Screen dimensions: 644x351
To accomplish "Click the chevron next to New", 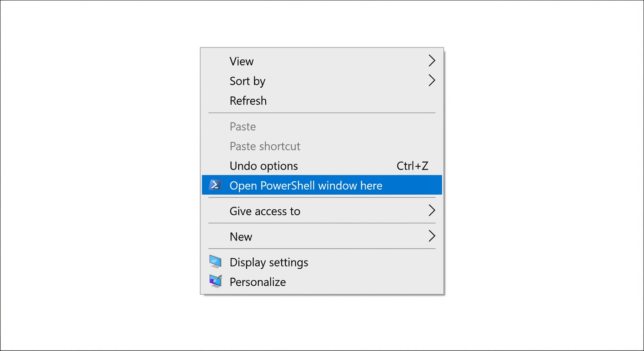I will pos(431,236).
